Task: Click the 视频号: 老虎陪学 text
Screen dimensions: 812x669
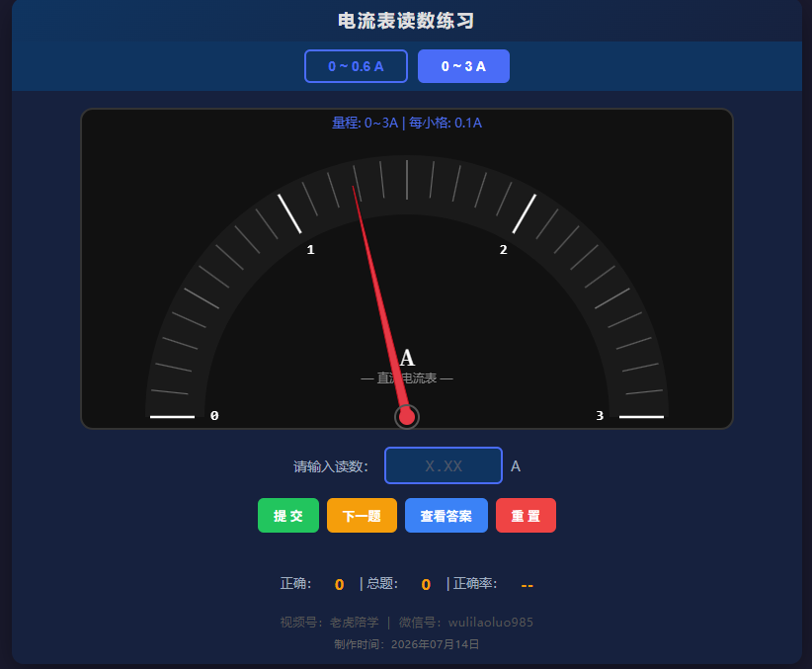Action: [x=330, y=622]
